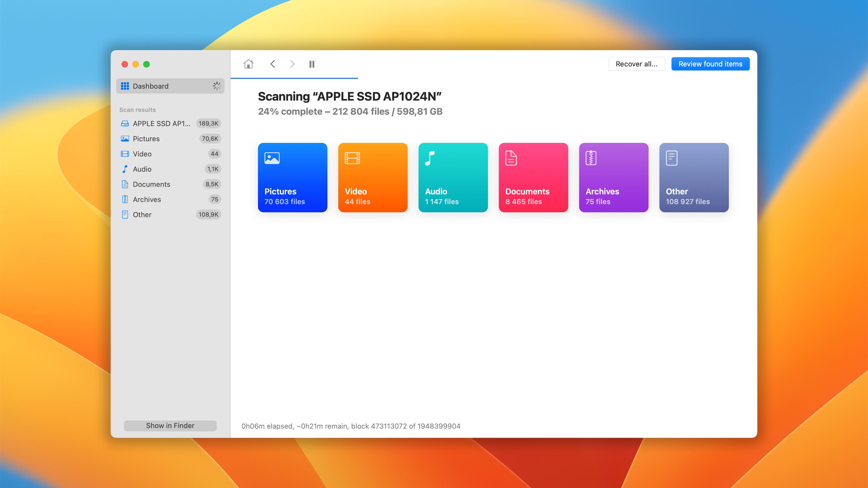Click the Audio music-note icon in sidebar
Screen dimensions: 868x488
(x=125, y=169)
